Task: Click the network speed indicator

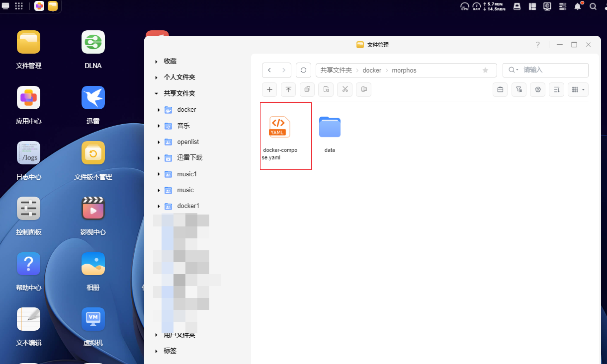Action: [495, 6]
